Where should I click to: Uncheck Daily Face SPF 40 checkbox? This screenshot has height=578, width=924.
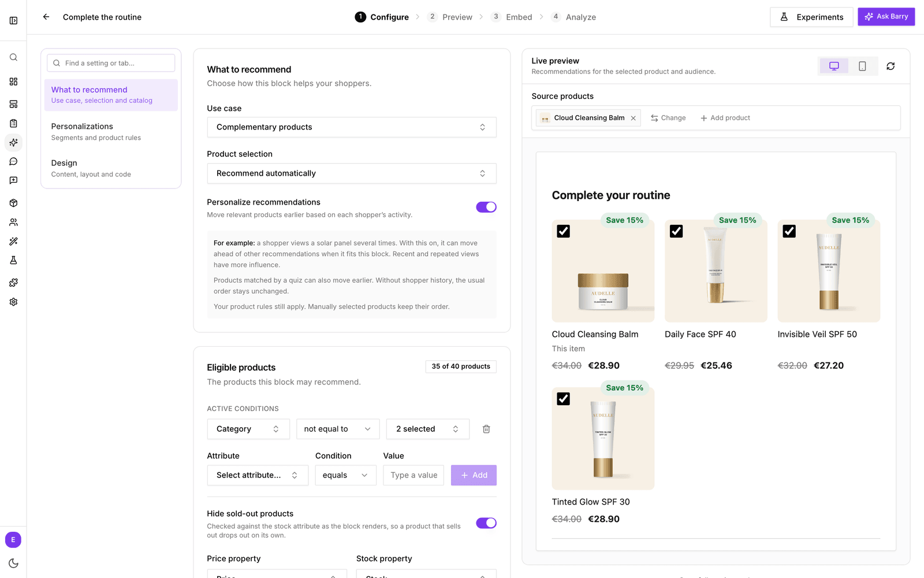[676, 231]
